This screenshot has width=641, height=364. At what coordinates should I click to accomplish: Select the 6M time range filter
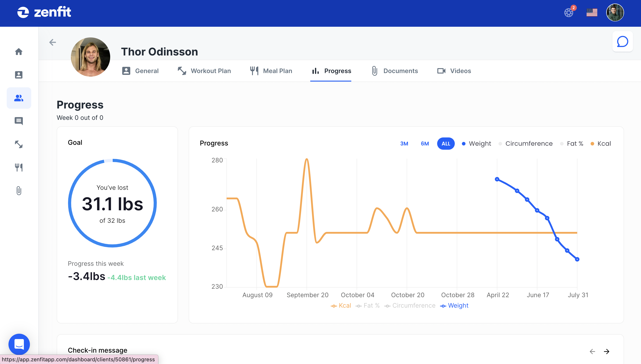[x=425, y=143]
